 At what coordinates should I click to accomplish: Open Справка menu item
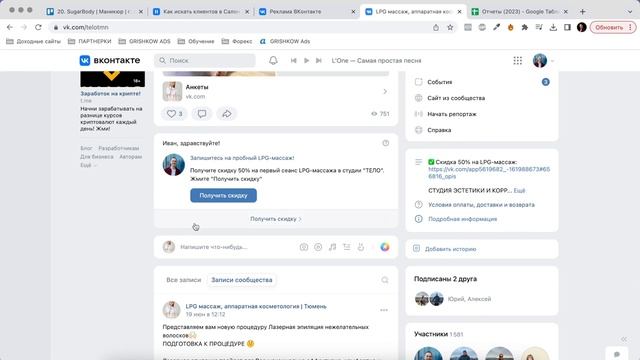click(439, 130)
